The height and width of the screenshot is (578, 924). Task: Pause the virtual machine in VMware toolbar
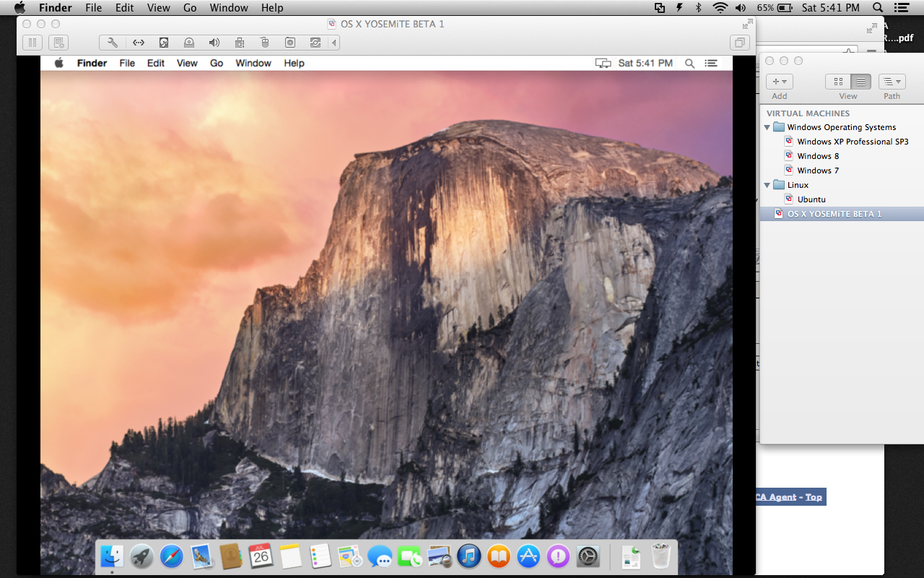coord(32,43)
